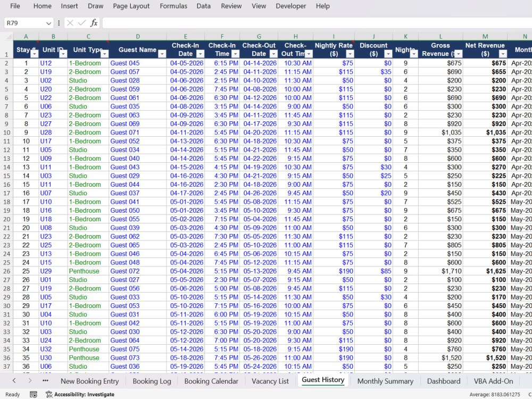Image resolution: width=532 pixels, height=399 pixels.
Task: Switch to Monthly Summary sheet
Action: [x=385, y=381]
